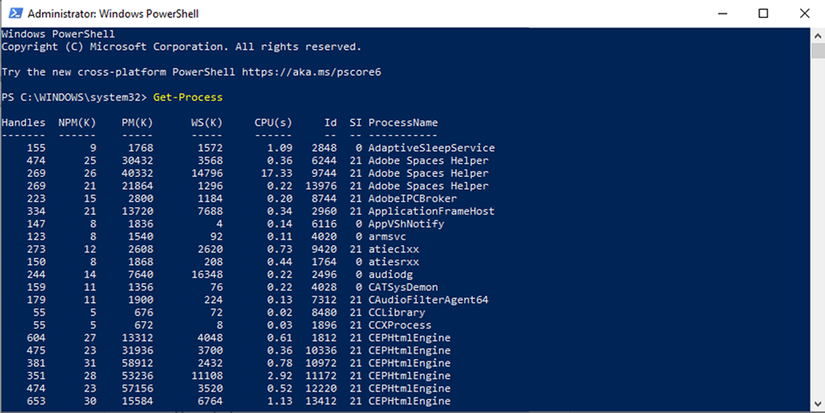Click the CPU(s) column header
This screenshot has width=825, height=413.
coord(273,123)
